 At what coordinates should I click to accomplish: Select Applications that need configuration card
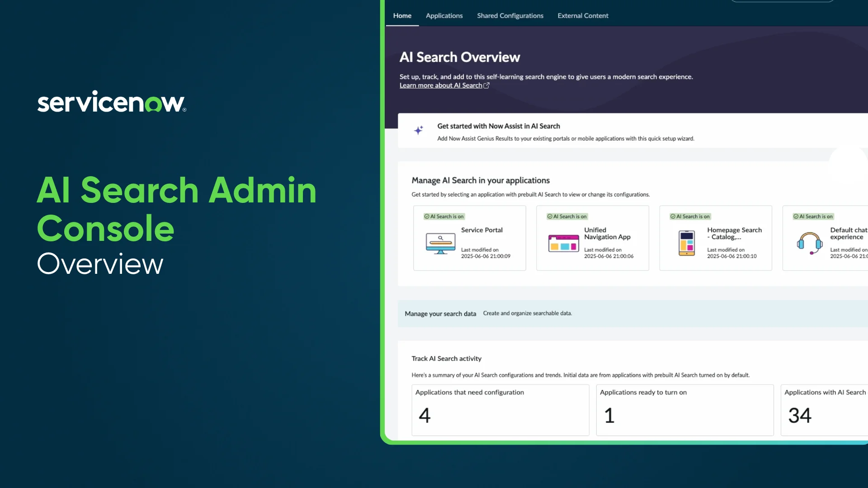[500, 410]
